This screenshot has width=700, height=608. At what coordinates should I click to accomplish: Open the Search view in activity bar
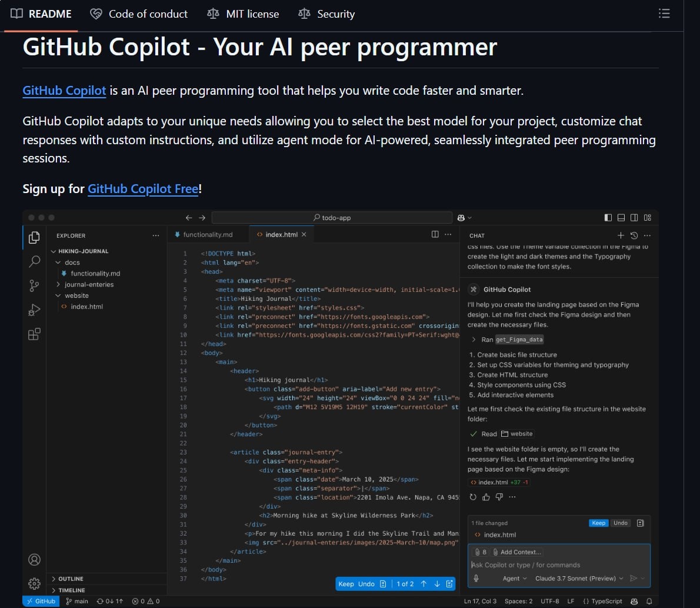[34, 261]
